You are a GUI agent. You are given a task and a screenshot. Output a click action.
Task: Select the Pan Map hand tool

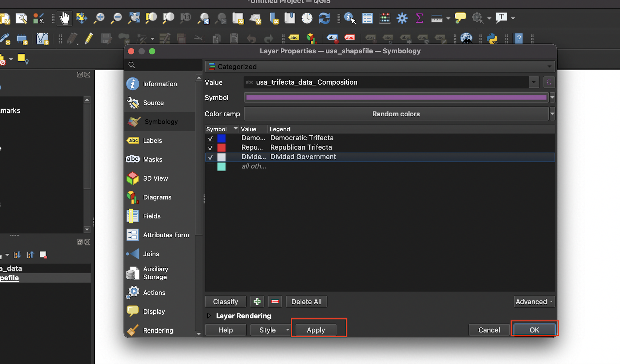point(64,18)
